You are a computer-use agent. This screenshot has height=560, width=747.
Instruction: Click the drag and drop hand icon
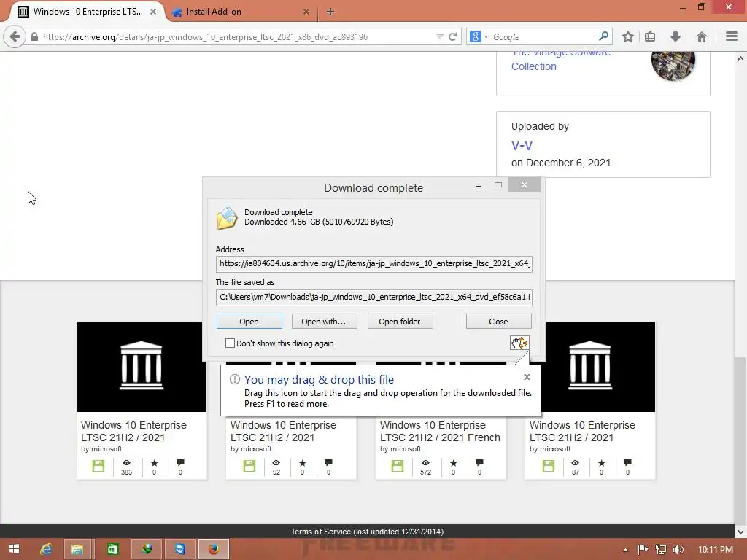519,343
